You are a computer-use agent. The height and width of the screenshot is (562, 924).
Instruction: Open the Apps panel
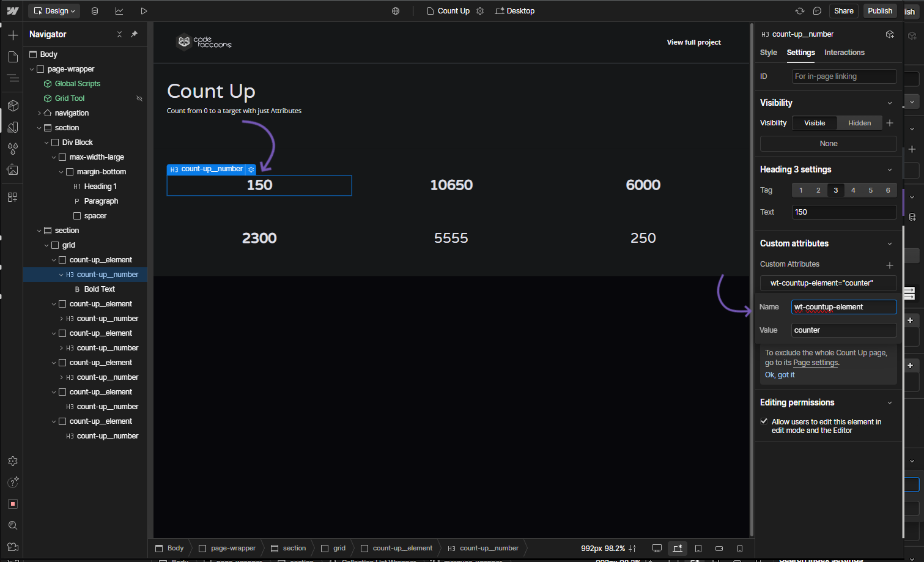13,198
